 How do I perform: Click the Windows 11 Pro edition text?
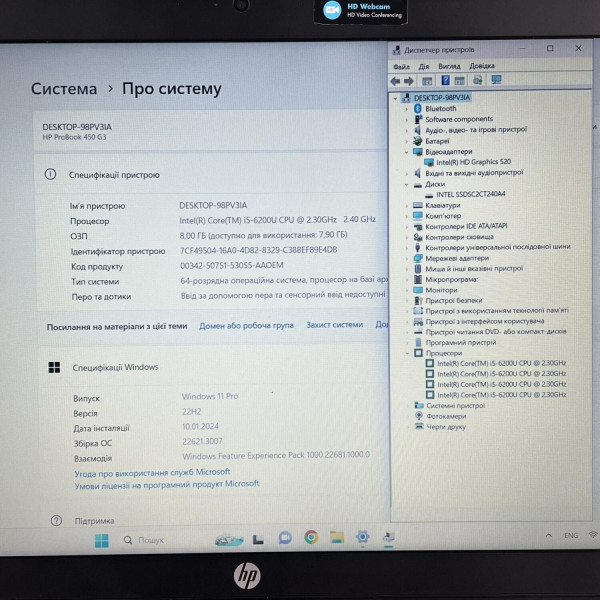pyautogui.click(x=210, y=396)
